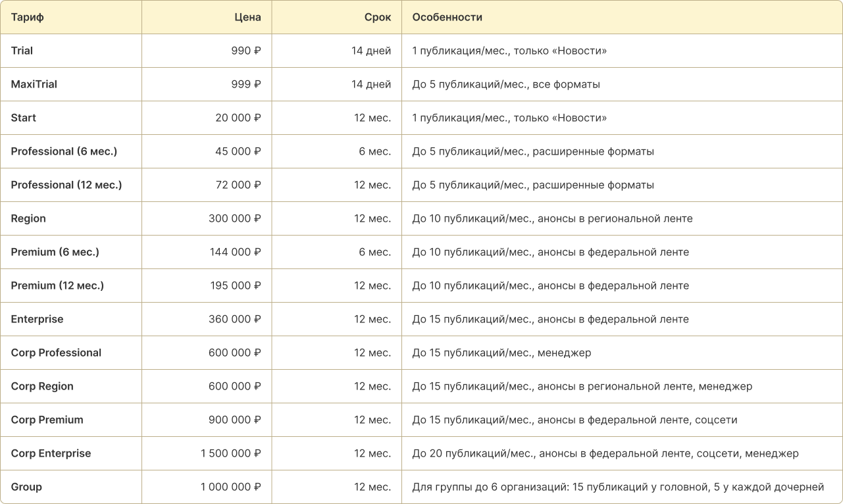The image size is (843, 504).
Task: Select the Premium (12 мес.) tariff name
Action: [57, 286]
